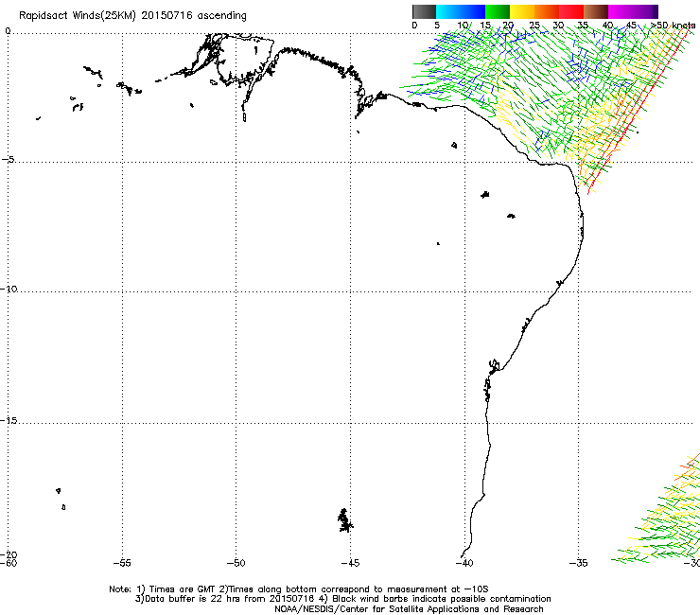The image size is (700, 615).
Task: Click the "-35" longitude axis label
Action: tap(579, 563)
